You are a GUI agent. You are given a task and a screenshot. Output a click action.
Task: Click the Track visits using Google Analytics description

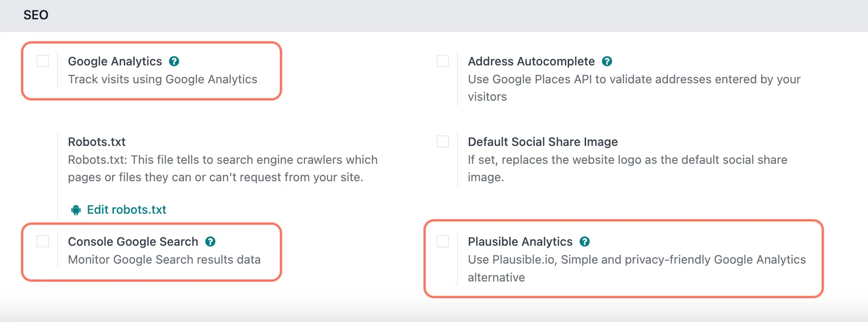tap(162, 79)
